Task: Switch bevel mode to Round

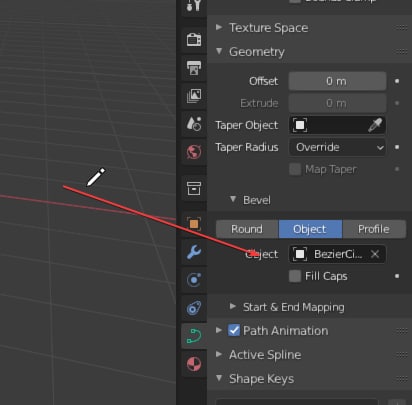Action: click(247, 229)
